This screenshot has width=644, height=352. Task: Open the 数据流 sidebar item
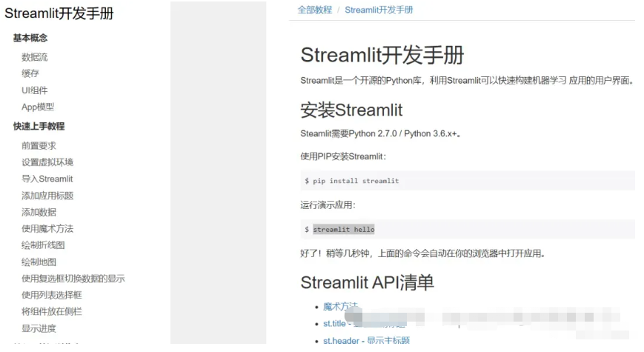point(35,57)
